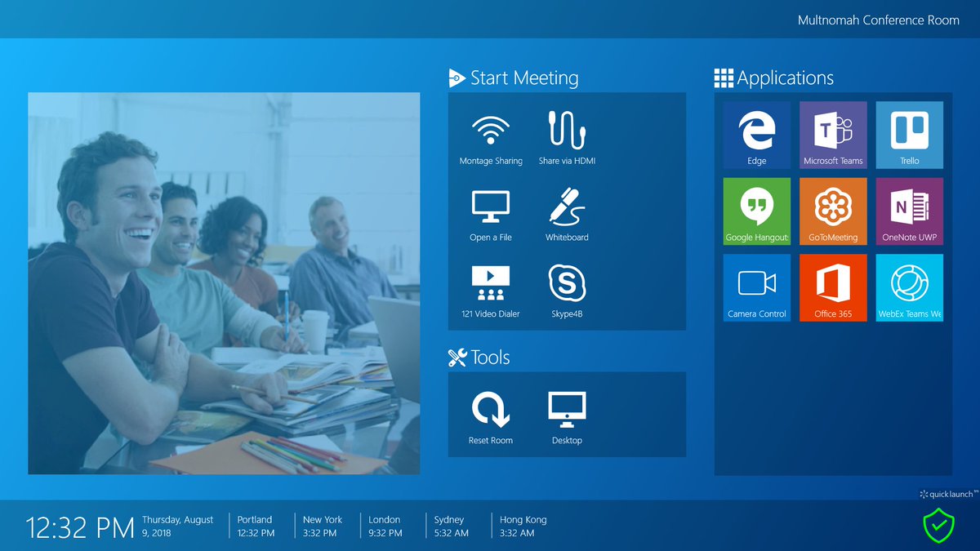Click the Applications heading text

786,79
